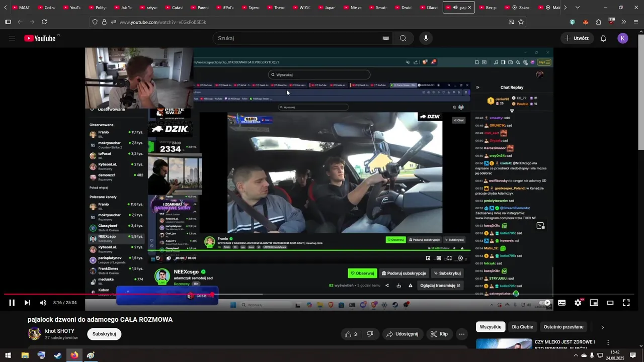Open the account avatar menu
Image resolution: width=644 pixels, height=362 pixels.
click(623, 38)
